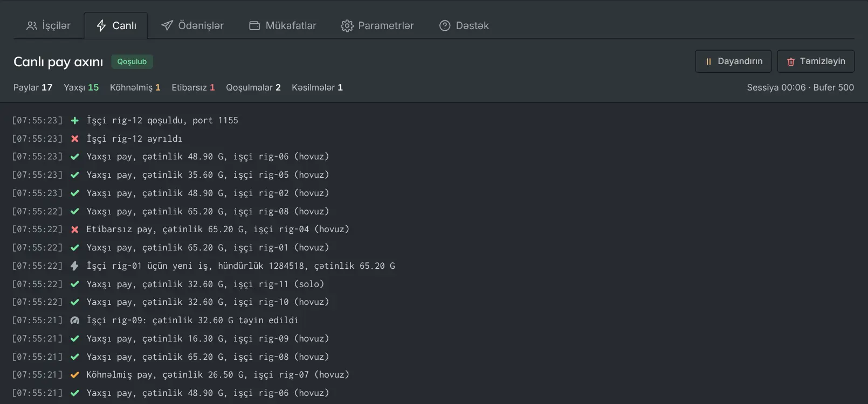Click the Sessiya 00:06 · Bufer 500 text
Screen dimensions: 868x404
801,88
